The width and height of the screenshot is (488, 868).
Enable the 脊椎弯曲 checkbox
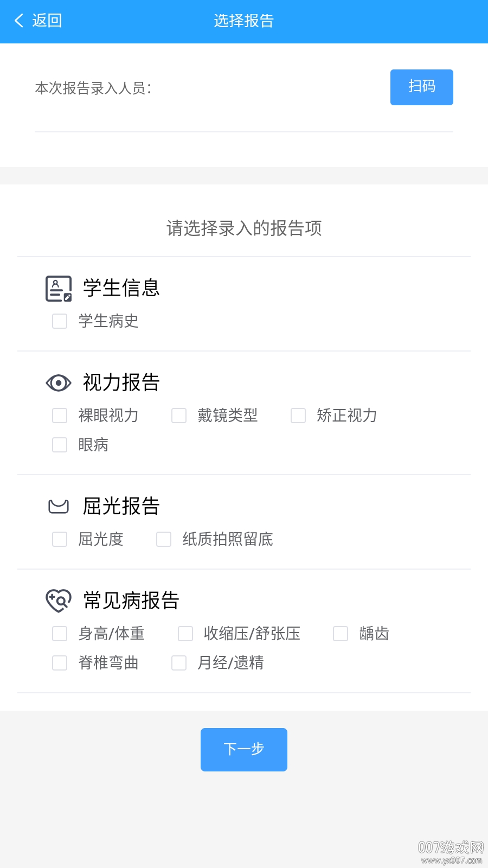tap(60, 663)
